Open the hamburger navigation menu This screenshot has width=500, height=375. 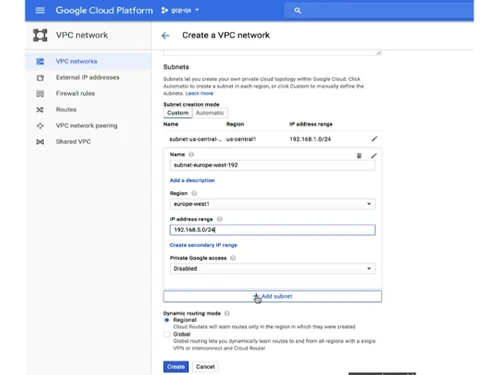click(x=40, y=10)
